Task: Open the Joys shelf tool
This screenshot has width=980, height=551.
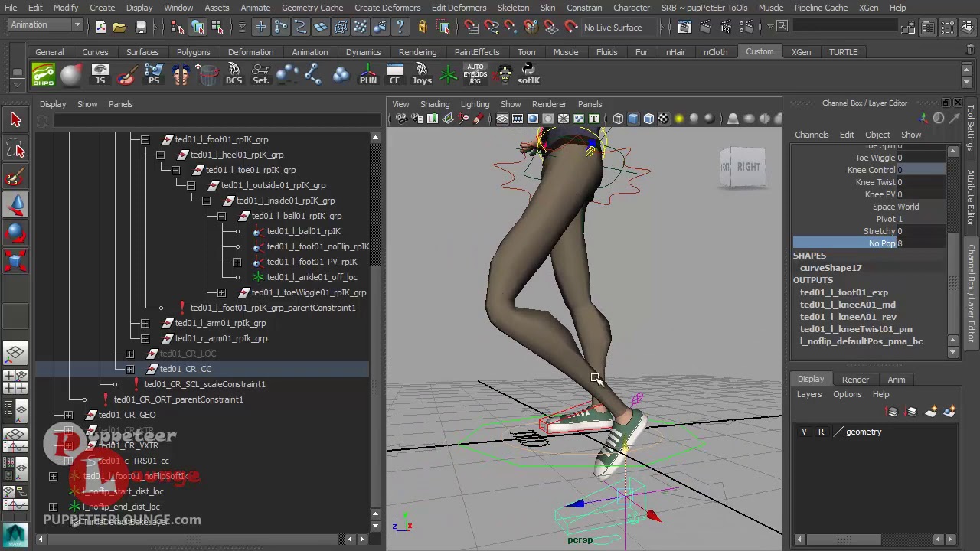Action: tap(422, 74)
